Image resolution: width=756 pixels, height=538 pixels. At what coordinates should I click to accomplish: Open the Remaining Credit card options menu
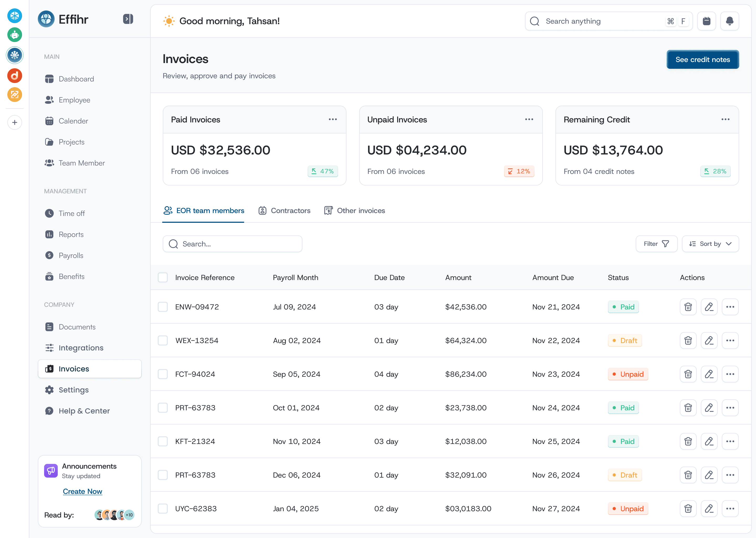pyautogui.click(x=725, y=119)
